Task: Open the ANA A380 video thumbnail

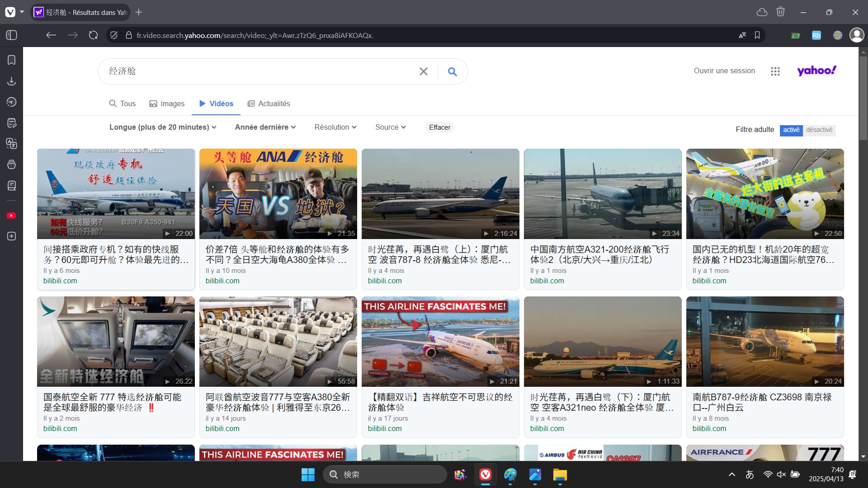Action: [x=278, y=193]
